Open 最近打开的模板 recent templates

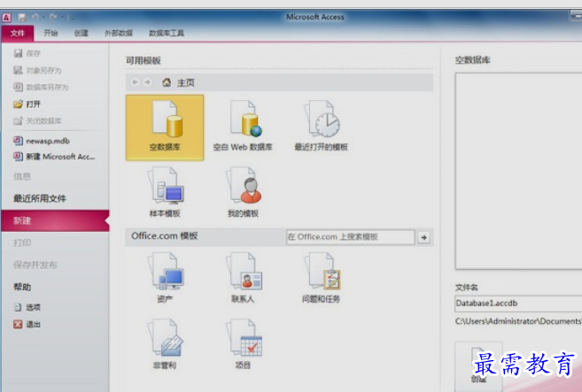point(321,127)
